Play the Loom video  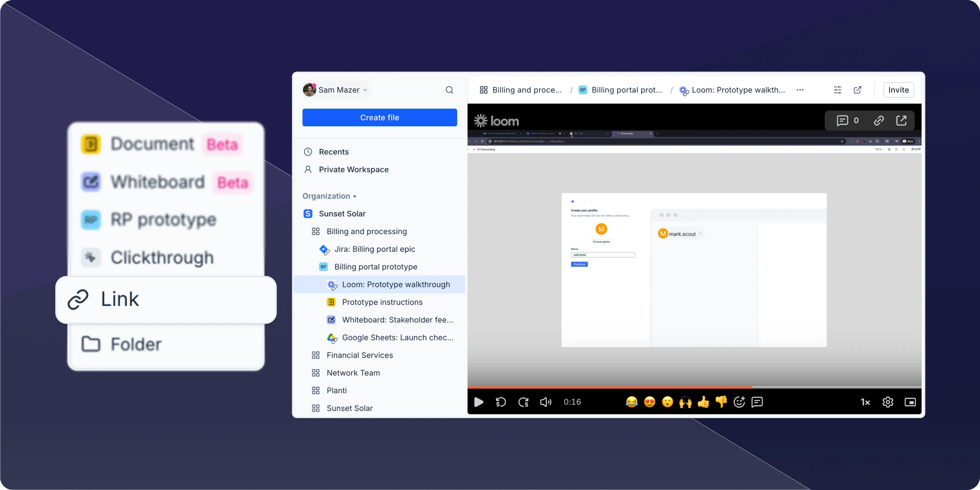click(x=479, y=402)
